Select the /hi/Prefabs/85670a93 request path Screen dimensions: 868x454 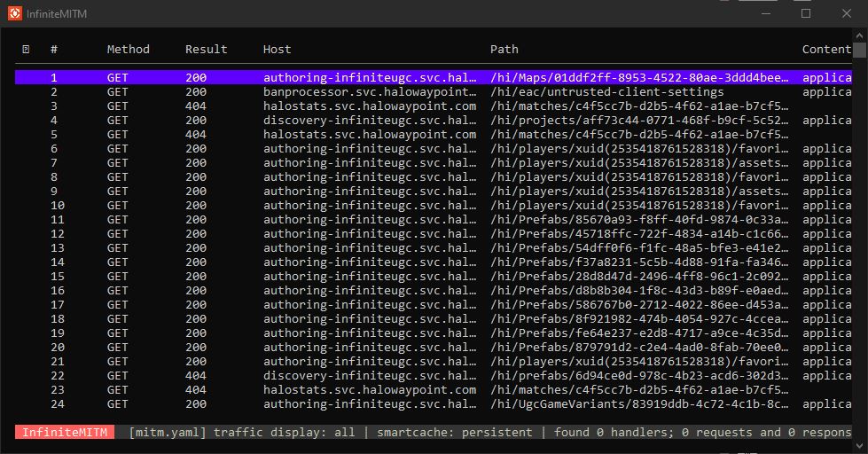(x=639, y=220)
